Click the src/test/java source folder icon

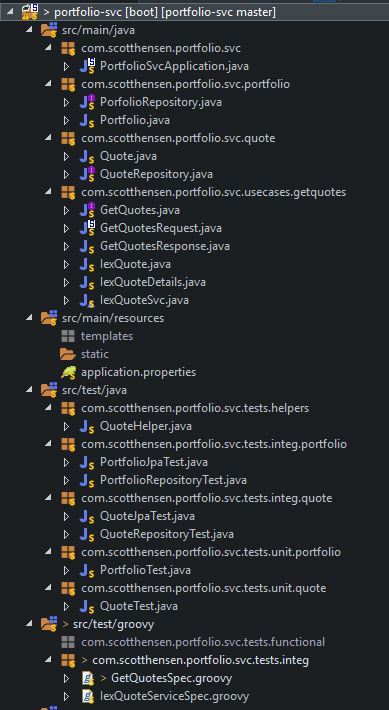point(49,390)
